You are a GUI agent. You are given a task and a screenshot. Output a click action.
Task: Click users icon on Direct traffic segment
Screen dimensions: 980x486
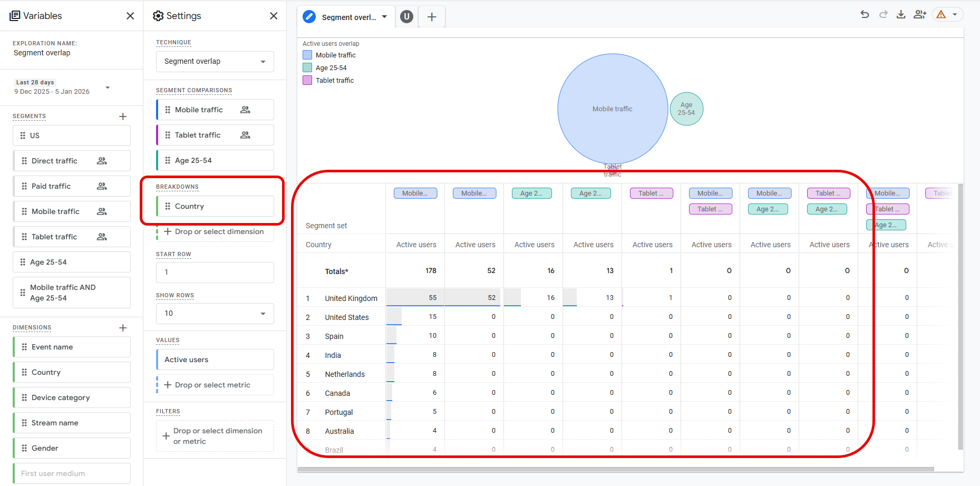pyautogui.click(x=102, y=161)
